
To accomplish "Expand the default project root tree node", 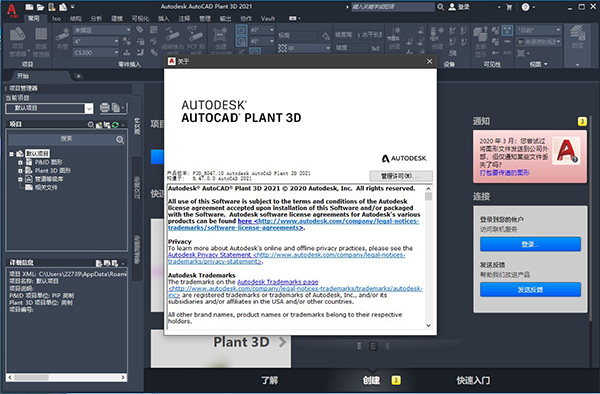I will (11, 154).
